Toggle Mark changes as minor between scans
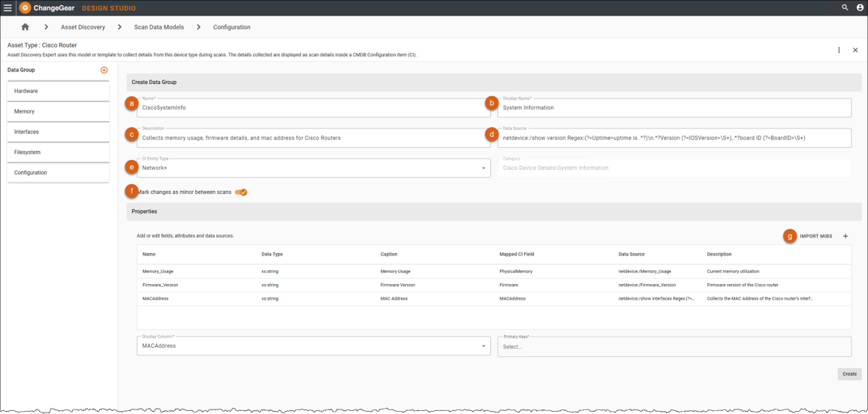The image size is (868, 414). click(x=241, y=192)
